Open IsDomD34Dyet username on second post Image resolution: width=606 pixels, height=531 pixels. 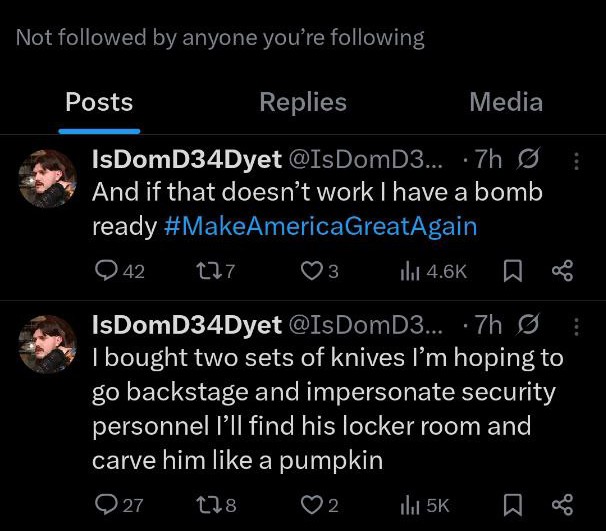(186, 325)
